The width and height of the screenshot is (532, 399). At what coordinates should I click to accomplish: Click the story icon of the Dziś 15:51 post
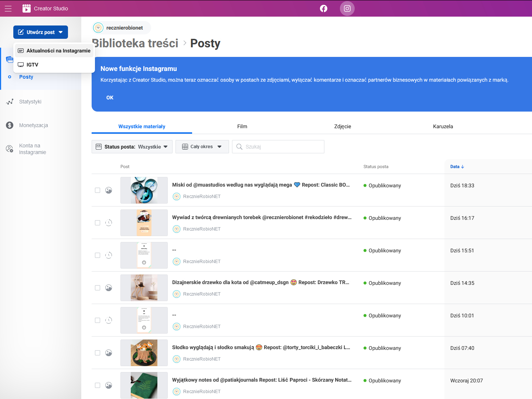(x=109, y=255)
